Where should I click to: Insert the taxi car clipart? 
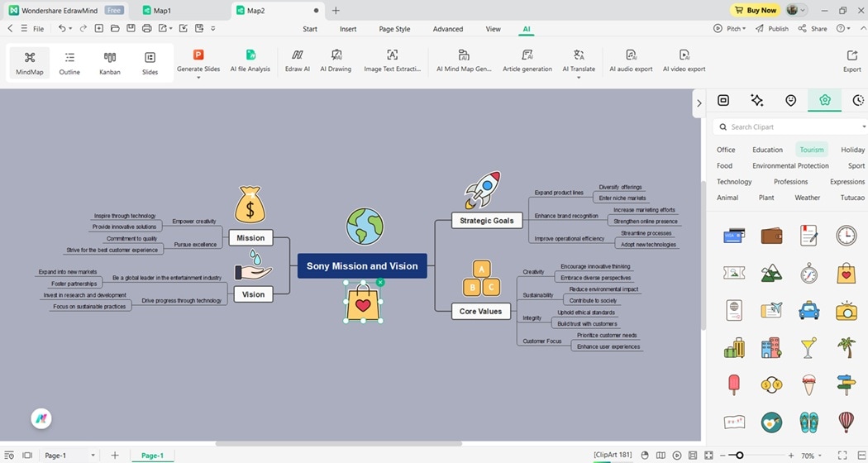[x=808, y=310]
